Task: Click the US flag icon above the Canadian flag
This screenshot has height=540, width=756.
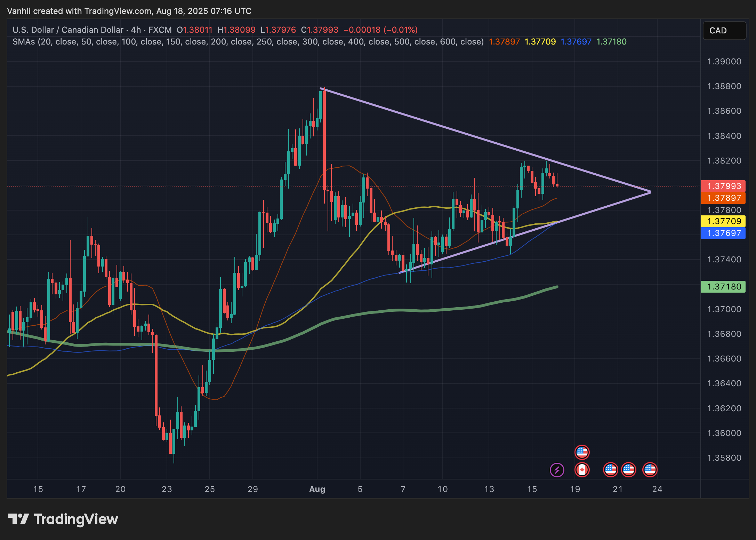Action: 582,452
